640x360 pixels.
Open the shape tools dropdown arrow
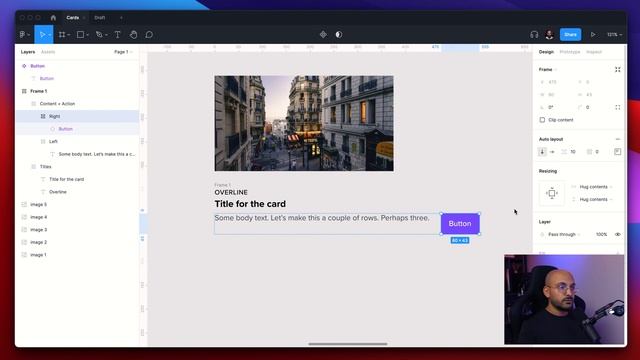click(x=87, y=35)
